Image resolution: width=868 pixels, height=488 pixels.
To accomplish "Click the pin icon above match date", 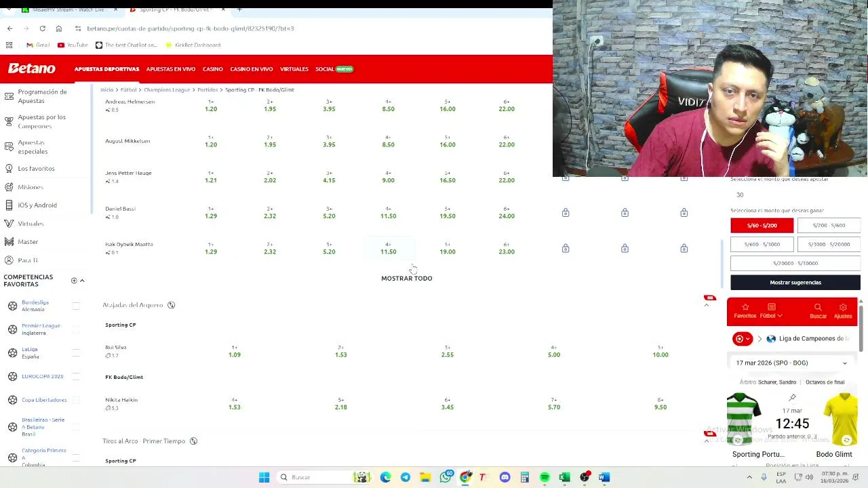I will 792,398.
